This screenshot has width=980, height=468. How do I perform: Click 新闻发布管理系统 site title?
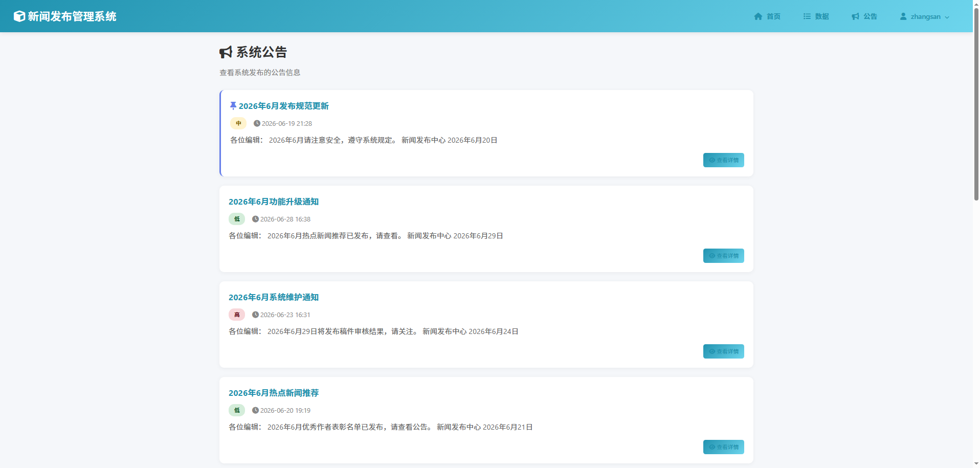click(x=72, y=16)
